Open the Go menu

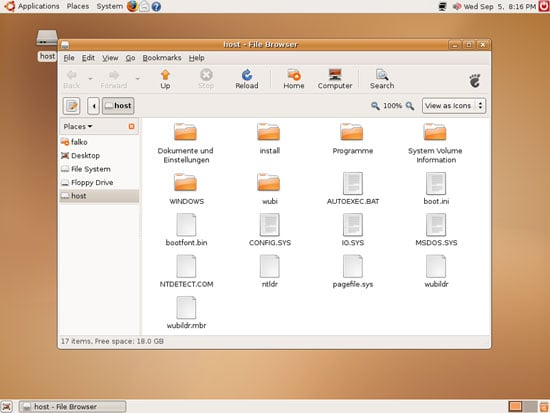click(x=130, y=58)
